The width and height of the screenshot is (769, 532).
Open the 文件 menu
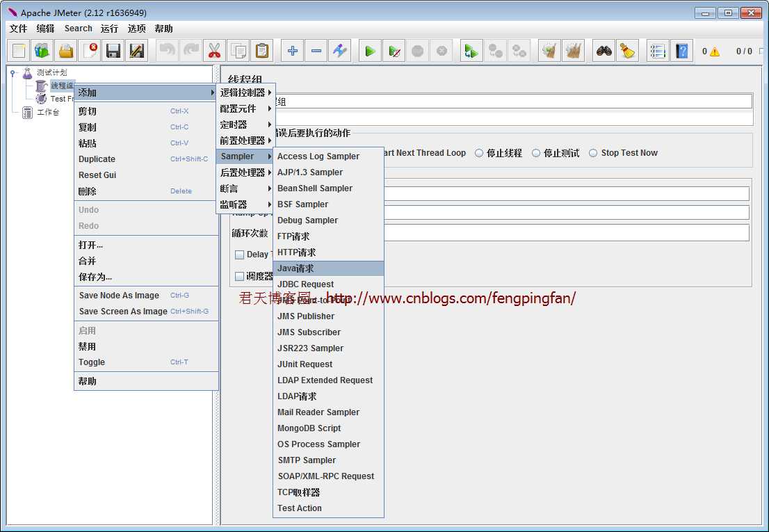(x=18, y=29)
